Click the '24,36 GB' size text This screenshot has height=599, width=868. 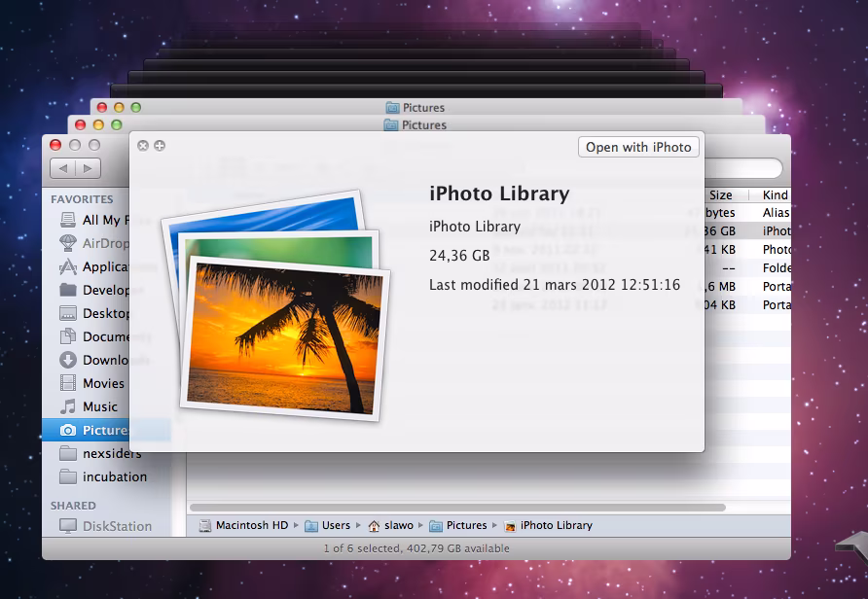click(x=459, y=256)
